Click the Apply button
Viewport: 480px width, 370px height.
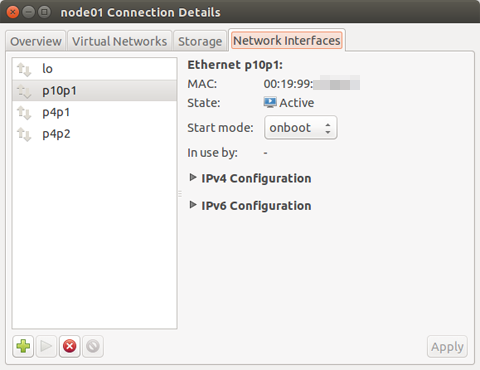coord(447,347)
